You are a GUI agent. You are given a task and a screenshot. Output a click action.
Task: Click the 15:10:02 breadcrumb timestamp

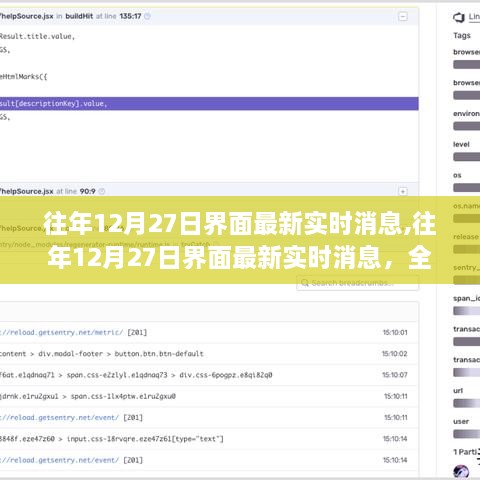click(x=395, y=354)
